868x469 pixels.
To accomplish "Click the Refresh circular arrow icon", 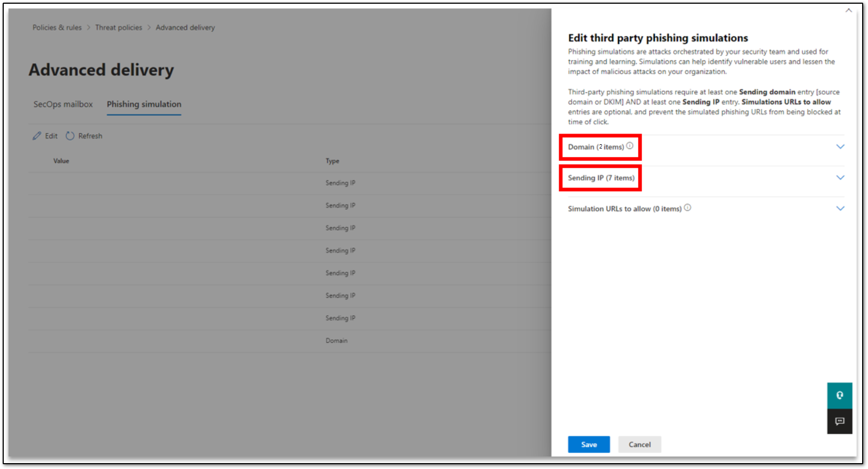I will (70, 136).
